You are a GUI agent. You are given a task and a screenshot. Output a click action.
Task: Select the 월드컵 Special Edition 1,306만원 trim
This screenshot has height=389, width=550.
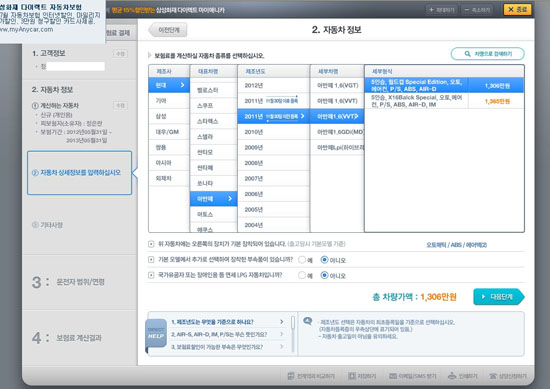[x=444, y=85]
